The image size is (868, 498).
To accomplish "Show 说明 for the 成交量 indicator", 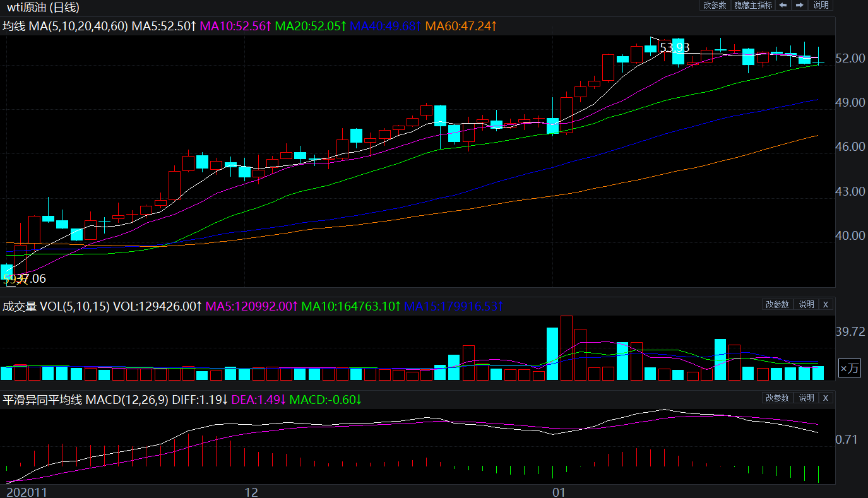I will 806,304.
